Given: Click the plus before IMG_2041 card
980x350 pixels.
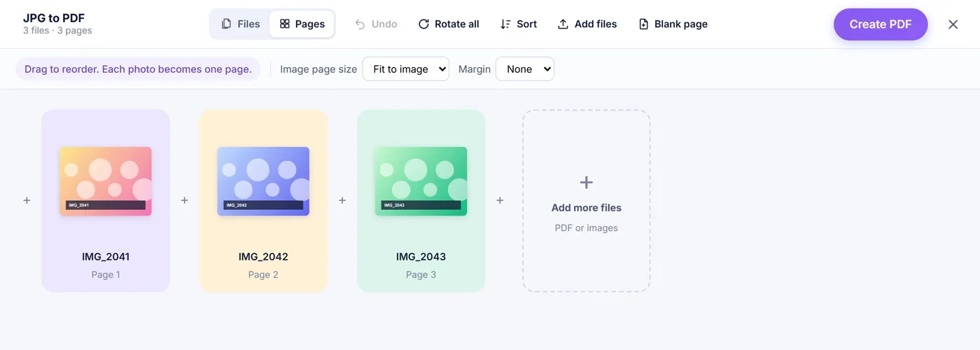Looking at the screenshot, I should (27, 200).
